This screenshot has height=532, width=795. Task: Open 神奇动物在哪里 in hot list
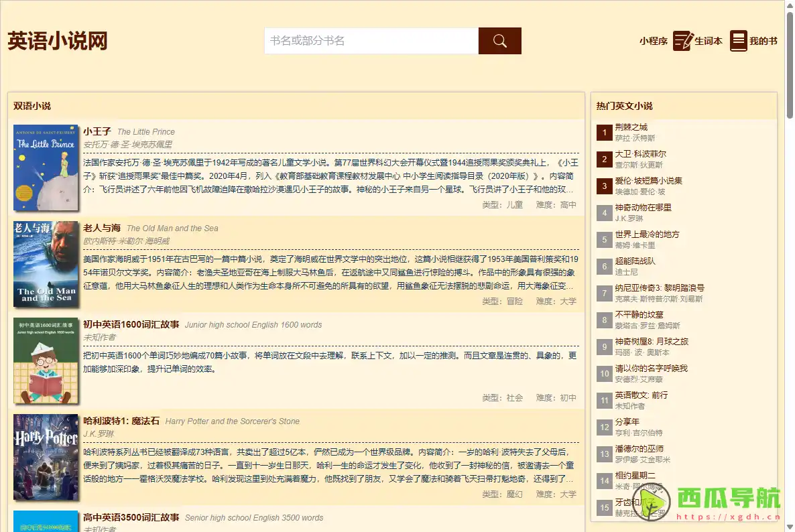click(643, 208)
